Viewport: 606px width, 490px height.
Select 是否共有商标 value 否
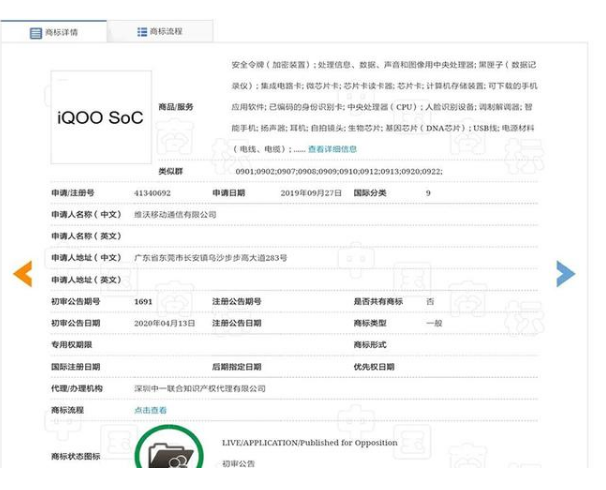coord(430,301)
